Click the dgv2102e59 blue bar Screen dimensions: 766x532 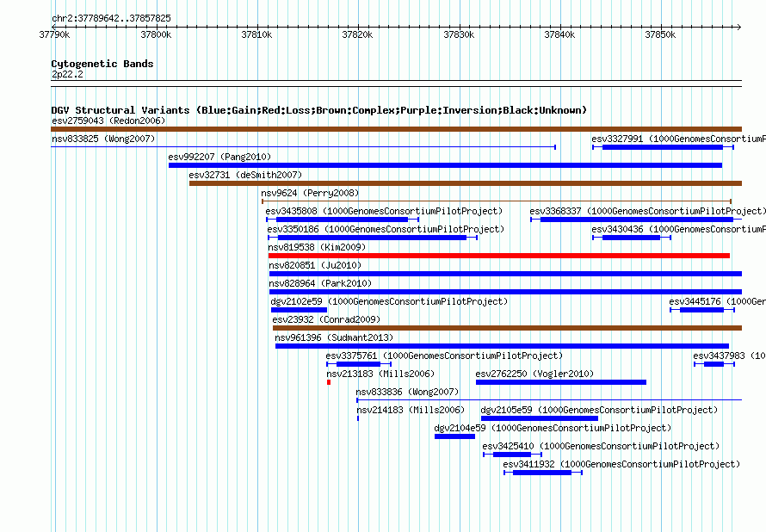(x=299, y=310)
